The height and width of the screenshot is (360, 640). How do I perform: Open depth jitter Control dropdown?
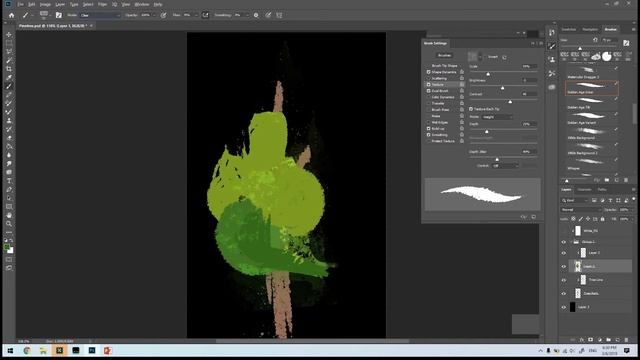pos(505,166)
